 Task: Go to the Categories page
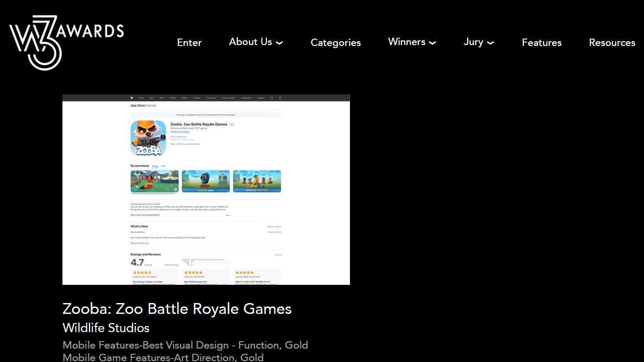pyautogui.click(x=336, y=42)
